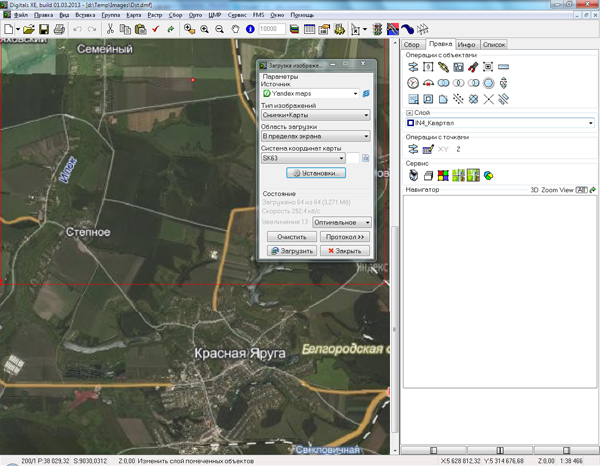Click the XY icon in Операции с точками

click(x=443, y=149)
